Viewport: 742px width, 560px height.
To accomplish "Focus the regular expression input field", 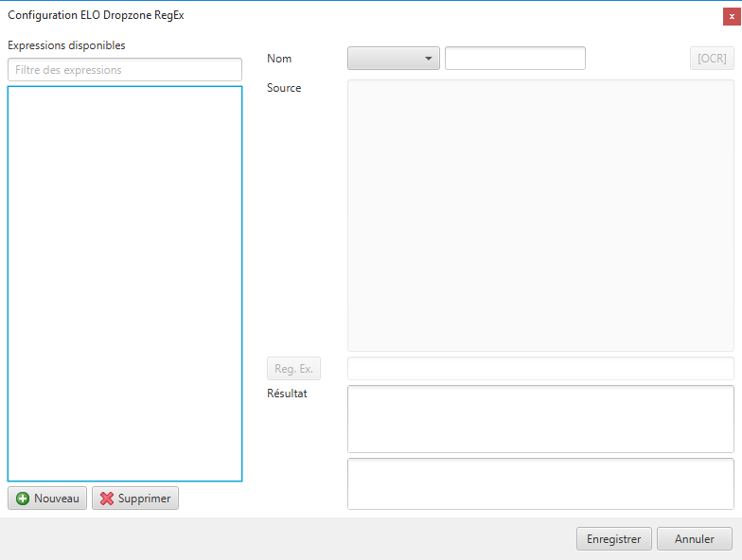I will 541,369.
